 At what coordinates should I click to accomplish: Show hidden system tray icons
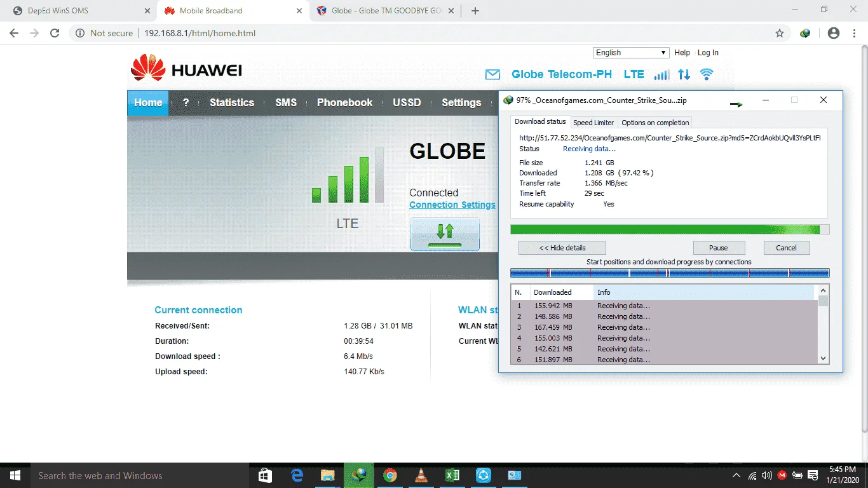[736, 475]
